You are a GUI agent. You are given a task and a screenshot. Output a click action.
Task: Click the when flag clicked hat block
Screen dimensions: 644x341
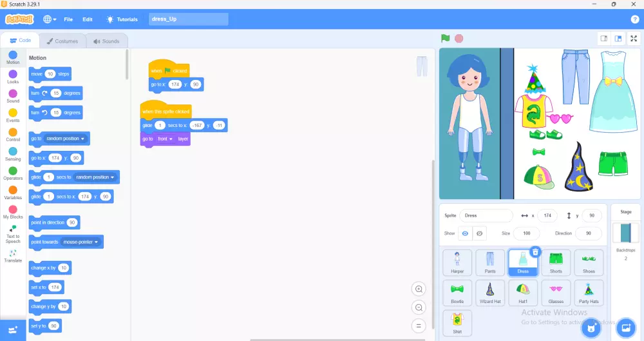[169, 69]
